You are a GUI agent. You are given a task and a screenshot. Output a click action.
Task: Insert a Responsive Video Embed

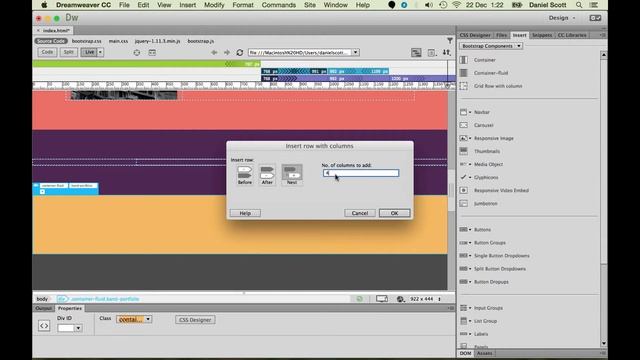[x=501, y=191]
